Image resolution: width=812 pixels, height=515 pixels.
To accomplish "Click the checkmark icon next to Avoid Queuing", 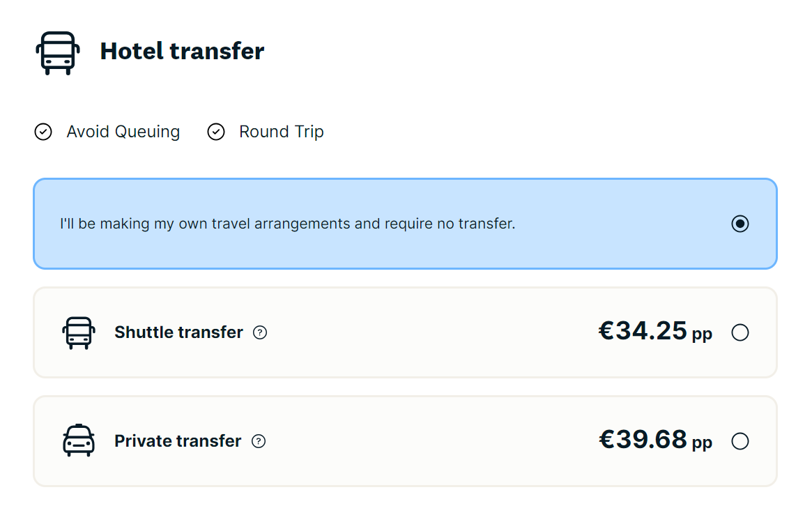I will pyautogui.click(x=43, y=132).
